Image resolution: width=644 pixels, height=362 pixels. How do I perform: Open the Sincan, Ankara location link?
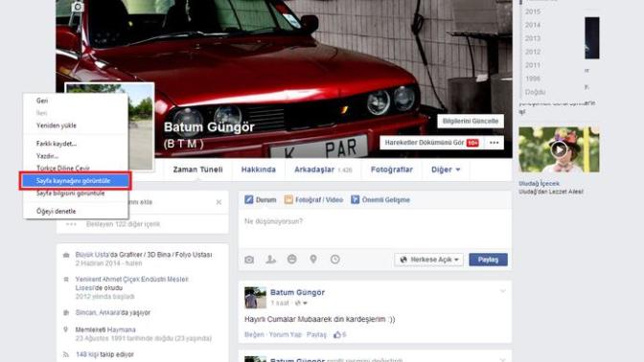tap(99, 313)
